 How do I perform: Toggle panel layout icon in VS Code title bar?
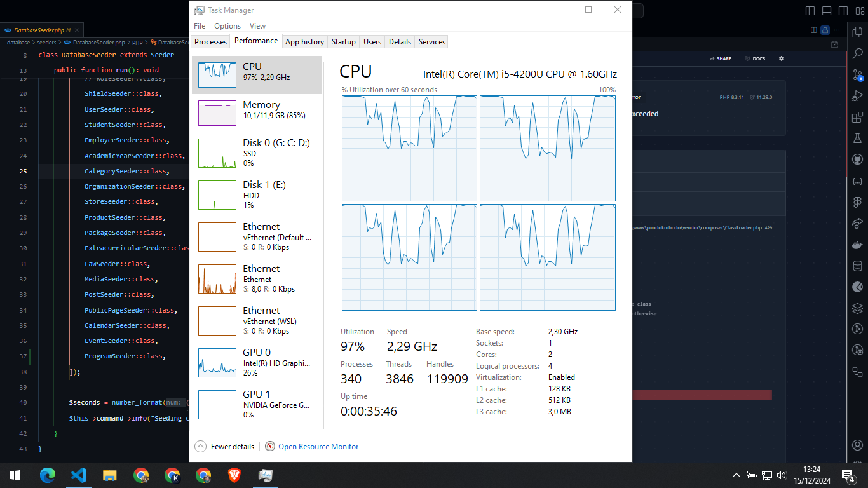click(827, 11)
